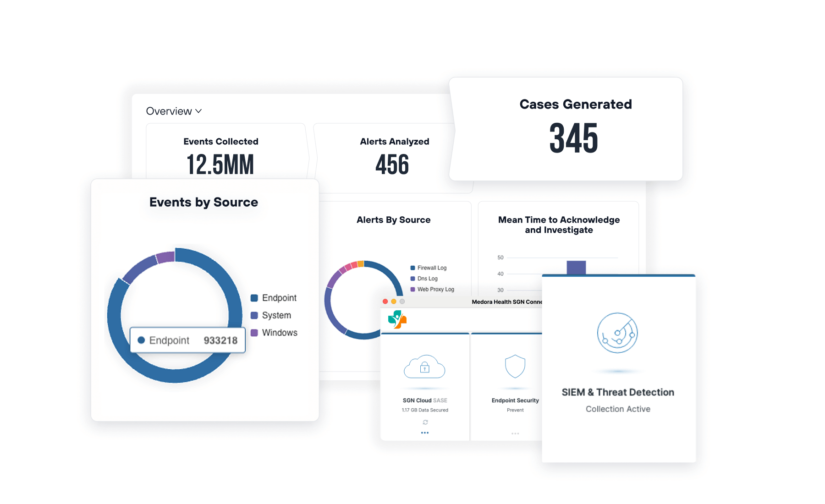The height and width of the screenshot is (504, 825).
Task: Click the refresh icon below 1.17 GB Data Secured
Action: (x=425, y=422)
